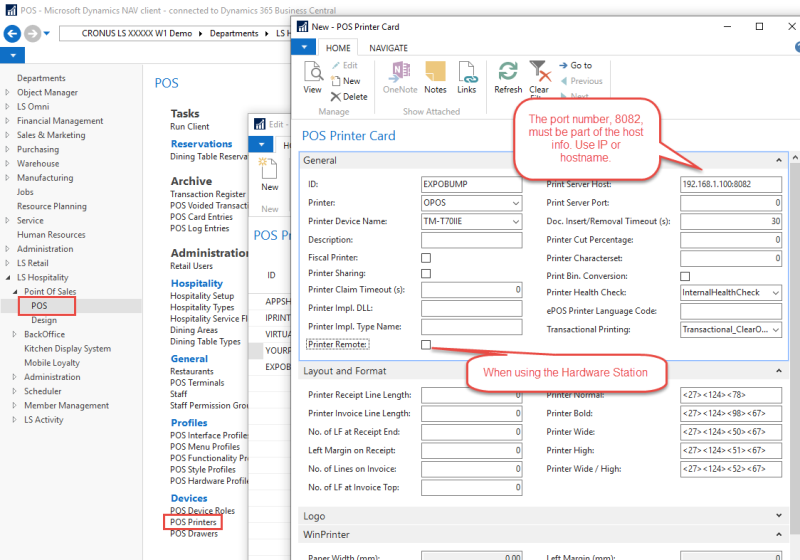Toggle the Print Bin. Conversion checkbox
The height and width of the screenshot is (560, 800).
coord(685,276)
